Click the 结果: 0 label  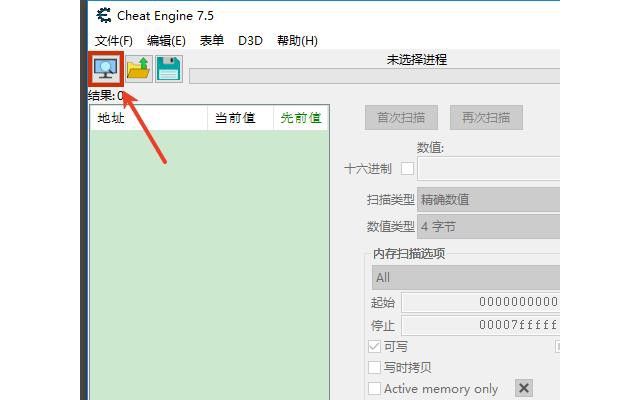coord(105,96)
